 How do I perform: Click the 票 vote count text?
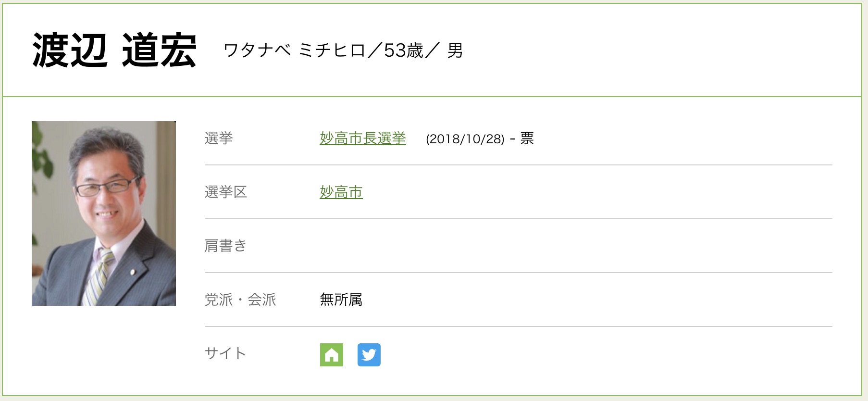(x=527, y=138)
